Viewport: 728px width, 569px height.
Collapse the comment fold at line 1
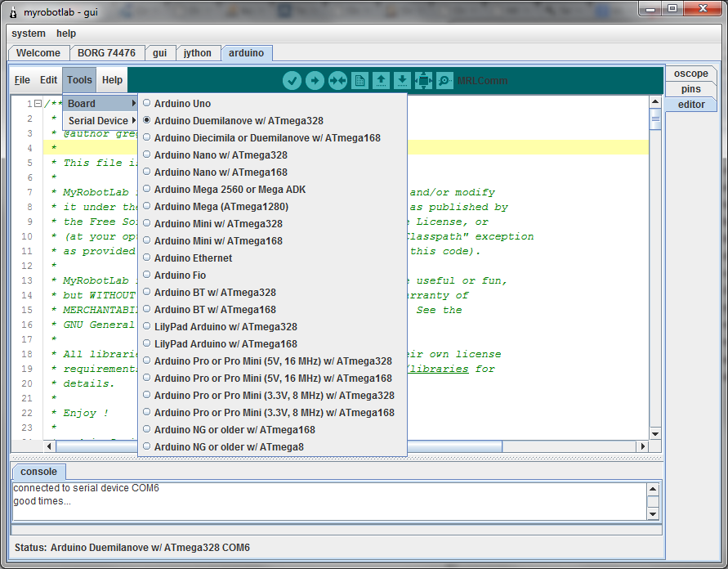(38, 104)
